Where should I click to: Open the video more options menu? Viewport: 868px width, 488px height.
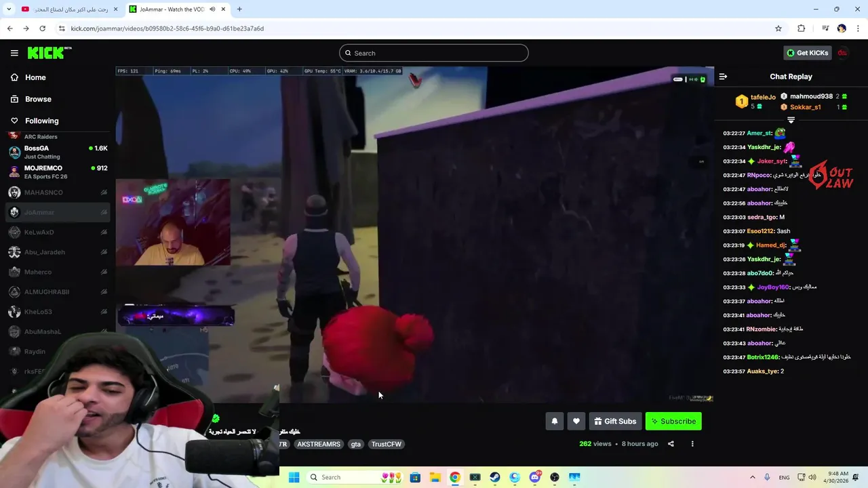click(692, 444)
